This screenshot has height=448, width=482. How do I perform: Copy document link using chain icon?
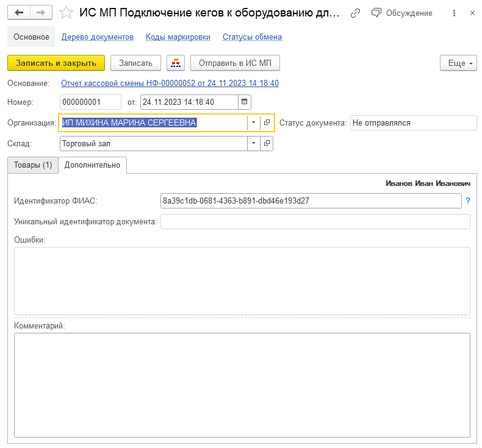356,13
